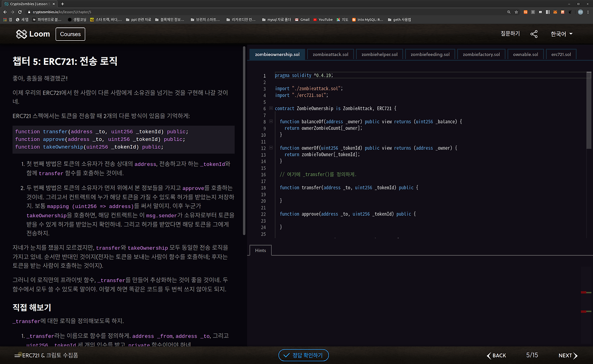Image resolution: width=593 pixels, height=364 pixels.
Task: Open the lesson menu hamburger icon
Action: tap(18, 355)
